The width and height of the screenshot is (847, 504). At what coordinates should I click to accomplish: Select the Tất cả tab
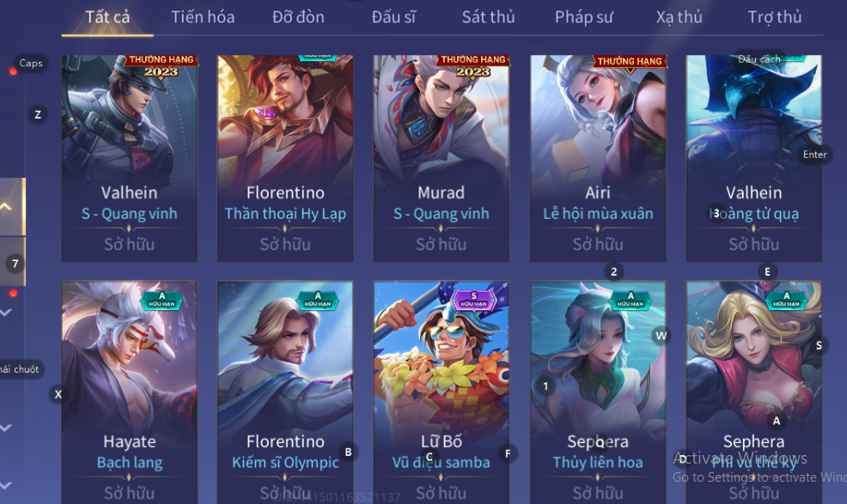[x=107, y=17]
